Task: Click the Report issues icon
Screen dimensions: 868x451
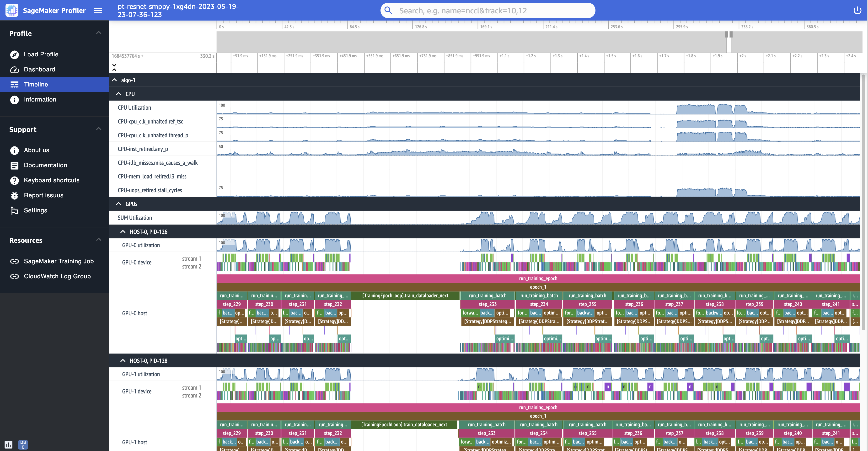Action: [14, 195]
